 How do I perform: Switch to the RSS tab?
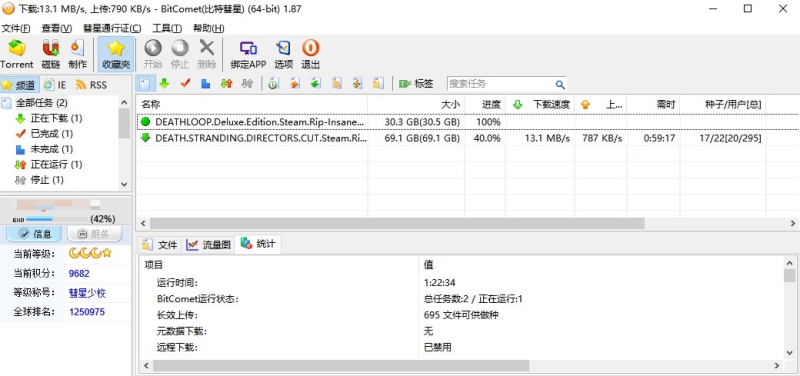[x=91, y=85]
